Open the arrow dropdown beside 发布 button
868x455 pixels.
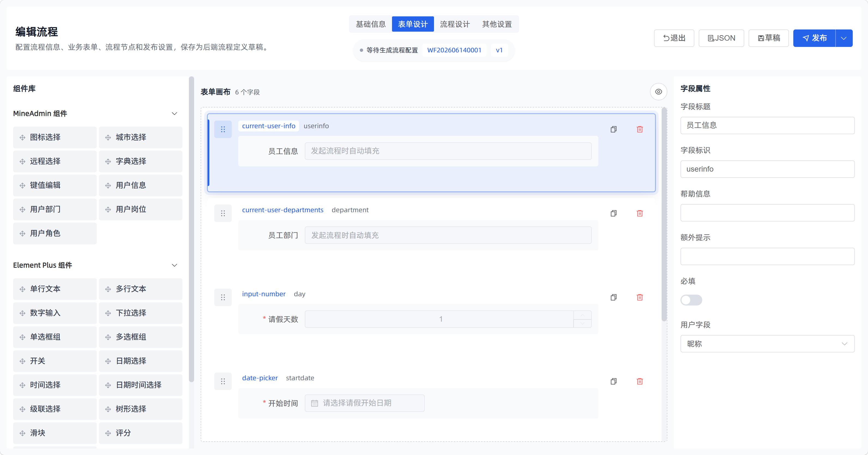(844, 38)
